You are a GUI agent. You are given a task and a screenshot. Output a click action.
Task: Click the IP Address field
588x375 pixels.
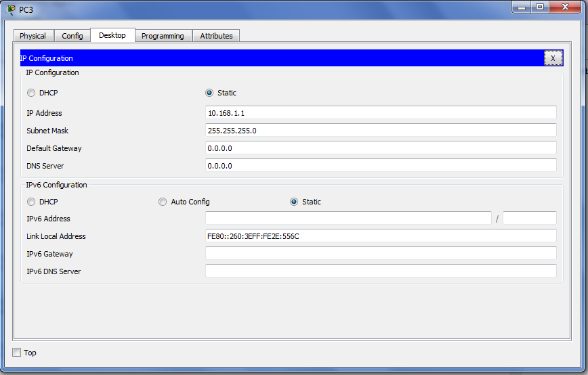[x=381, y=113]
